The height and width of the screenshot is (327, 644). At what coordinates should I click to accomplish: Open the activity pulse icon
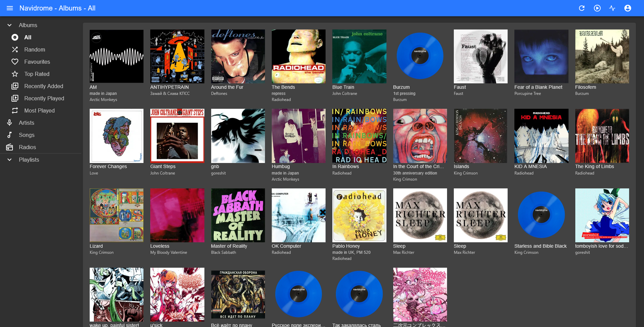click(x=612, y=8)
